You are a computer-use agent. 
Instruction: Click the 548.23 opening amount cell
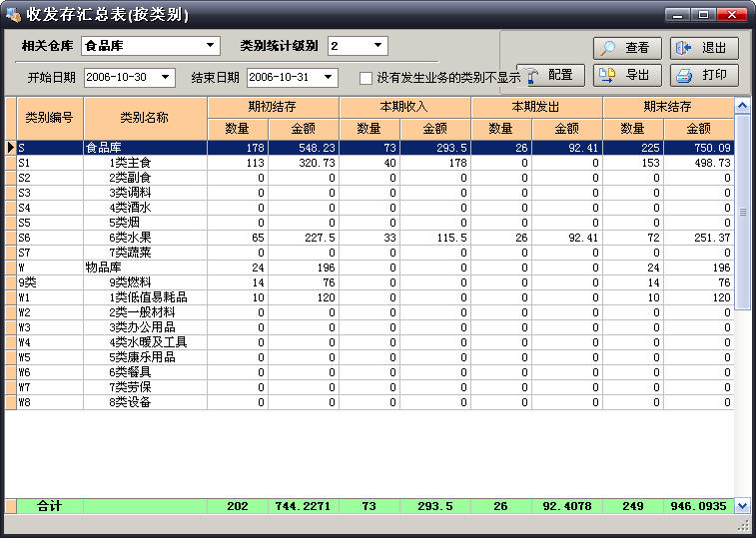coord(304,148)
